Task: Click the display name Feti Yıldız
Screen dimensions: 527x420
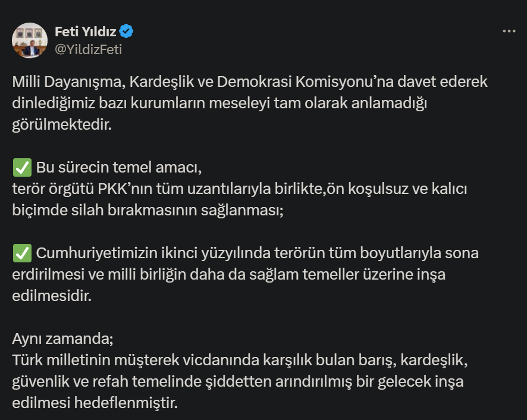Action: tap(86, 32)
